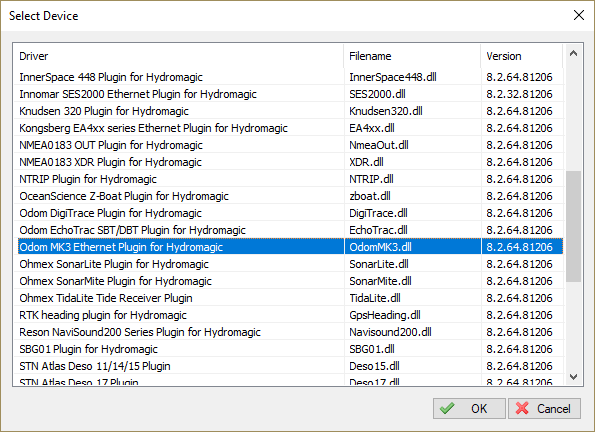Select Innomar SES2000 Ethernet Plugin row
The image size is (595, 432).
[291, 94]
